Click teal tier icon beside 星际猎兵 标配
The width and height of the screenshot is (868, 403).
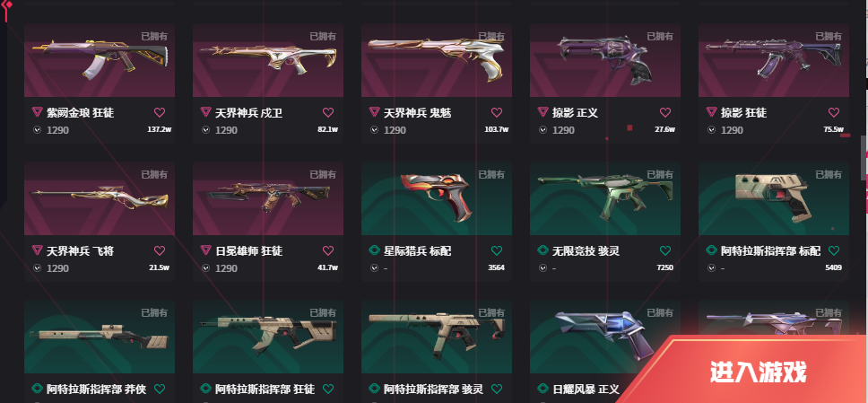click(374, 250)
